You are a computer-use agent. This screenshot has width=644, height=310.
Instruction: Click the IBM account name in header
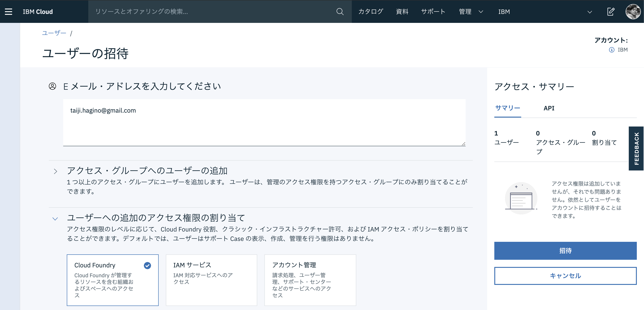504,11
